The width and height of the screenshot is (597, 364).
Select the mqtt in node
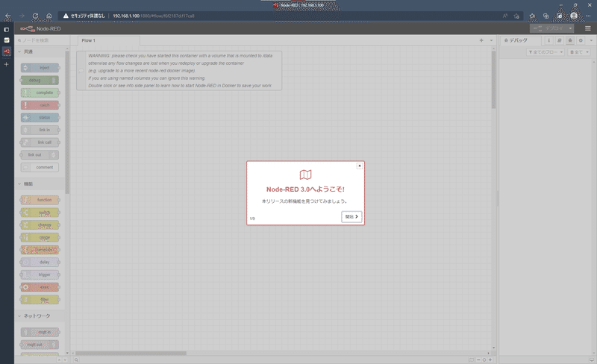(x=40, y=333)
